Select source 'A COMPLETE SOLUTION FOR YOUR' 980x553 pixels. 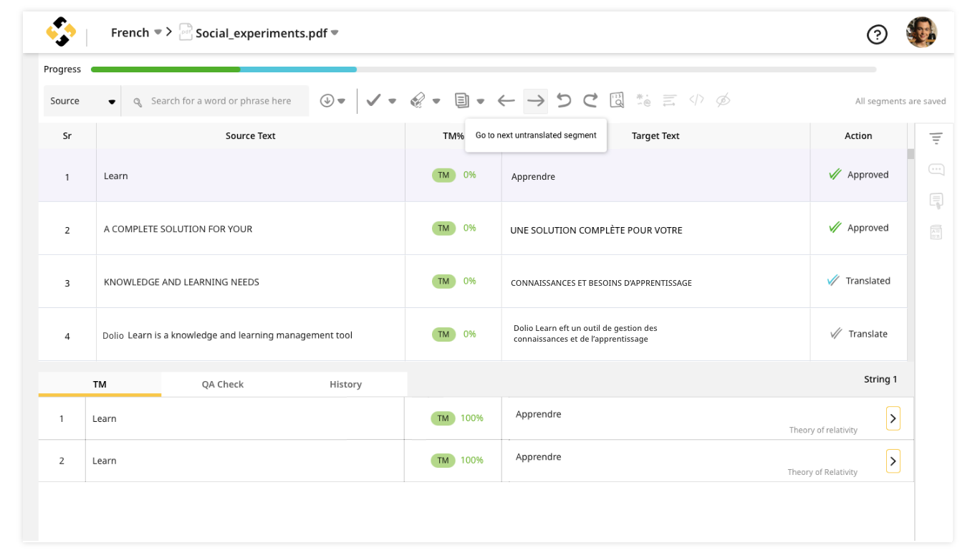pyautogui.click(x=178, y=229)
